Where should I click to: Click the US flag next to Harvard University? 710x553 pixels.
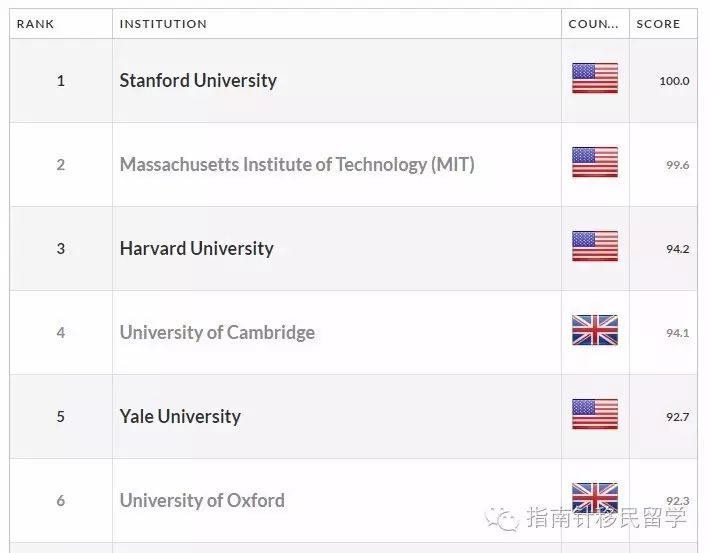[x=595, y=247]
